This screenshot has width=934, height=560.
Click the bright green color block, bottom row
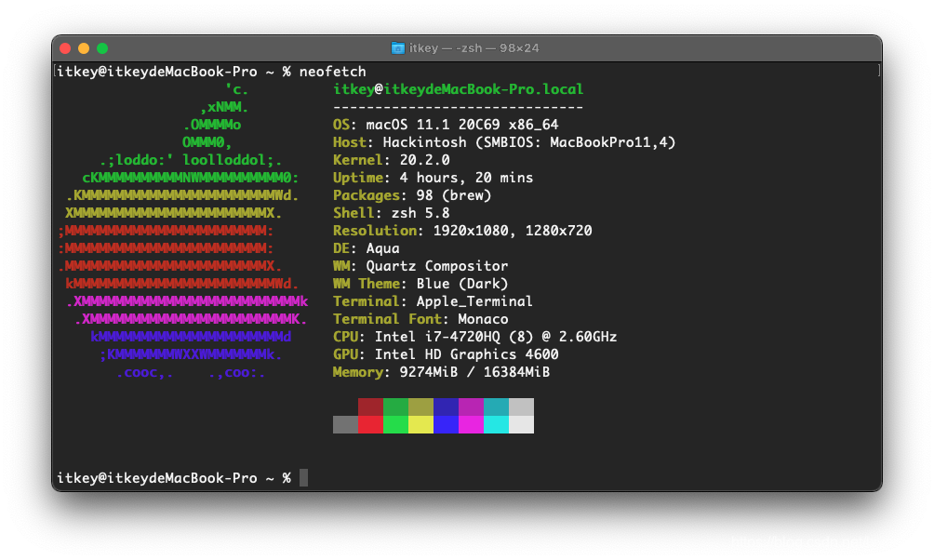(395, 425)
